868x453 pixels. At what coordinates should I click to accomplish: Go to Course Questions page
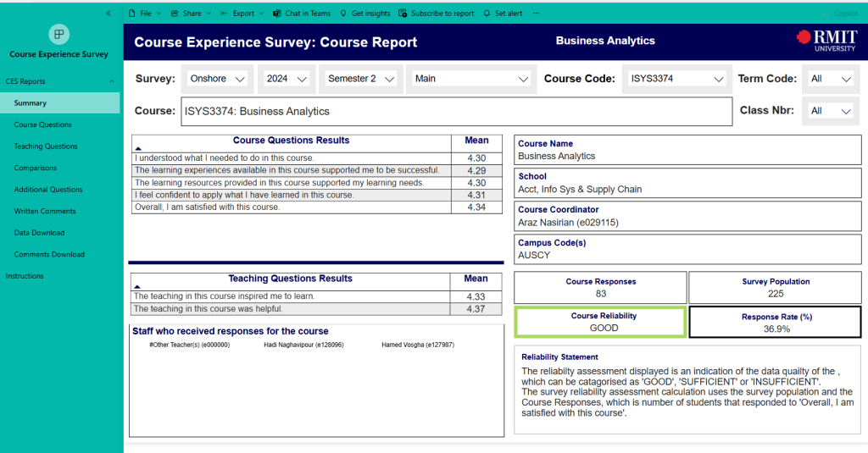pyautogui.click(x=42, y=124)
